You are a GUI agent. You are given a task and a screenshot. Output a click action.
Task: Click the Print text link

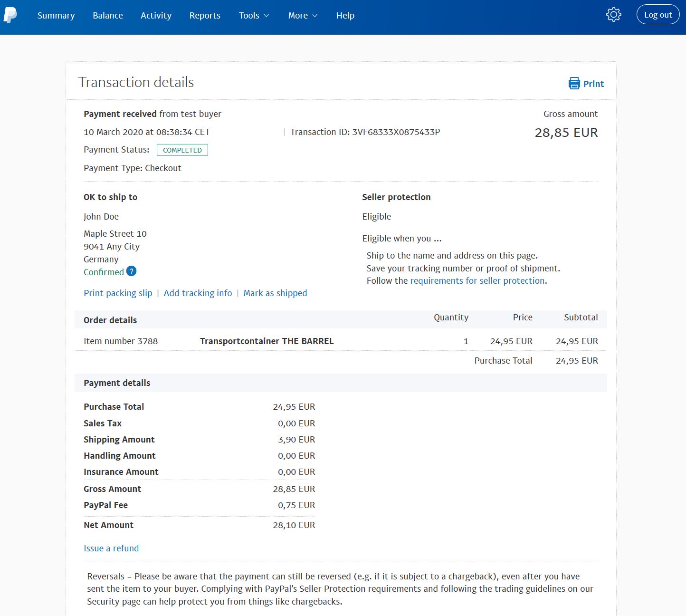593,84
